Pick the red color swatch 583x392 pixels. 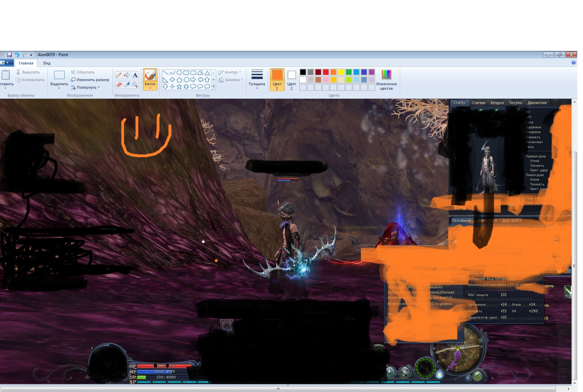coord(326,72)
